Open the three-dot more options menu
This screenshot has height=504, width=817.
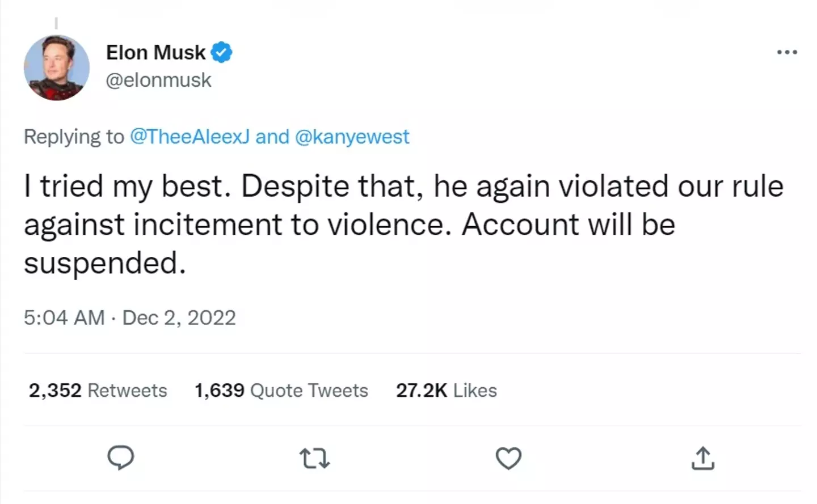pyautogui.click(x=787, y=52)
